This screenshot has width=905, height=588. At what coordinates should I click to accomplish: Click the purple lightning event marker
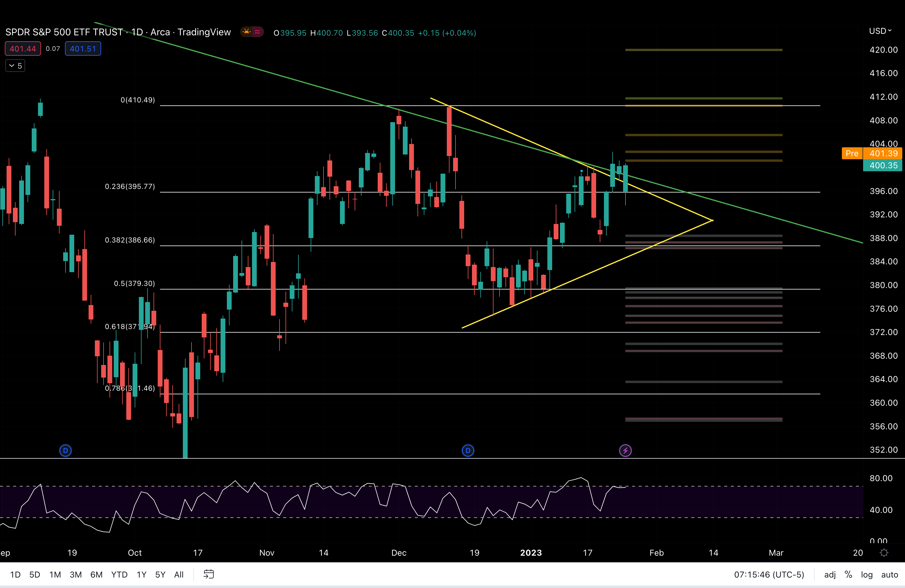pyautogui.click(x=626, y=451)
